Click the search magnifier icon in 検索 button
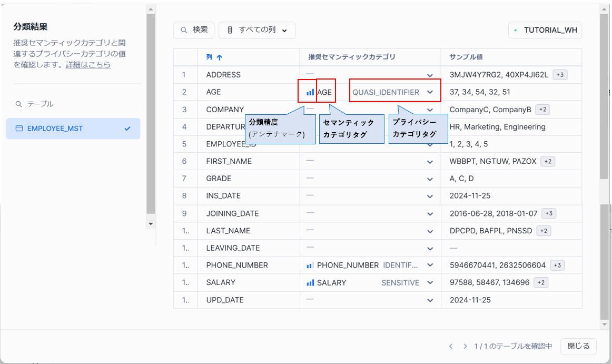 click(184, 30)
